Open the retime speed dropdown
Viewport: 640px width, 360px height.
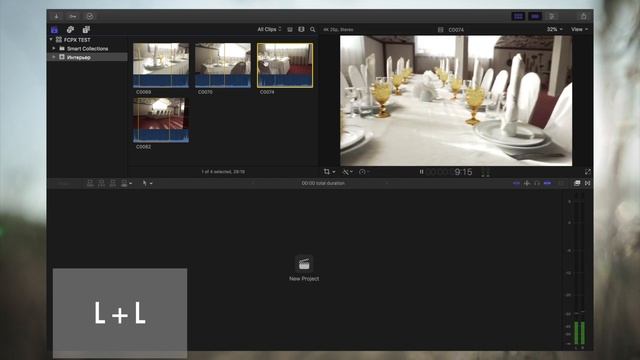(x=364, y=172)
